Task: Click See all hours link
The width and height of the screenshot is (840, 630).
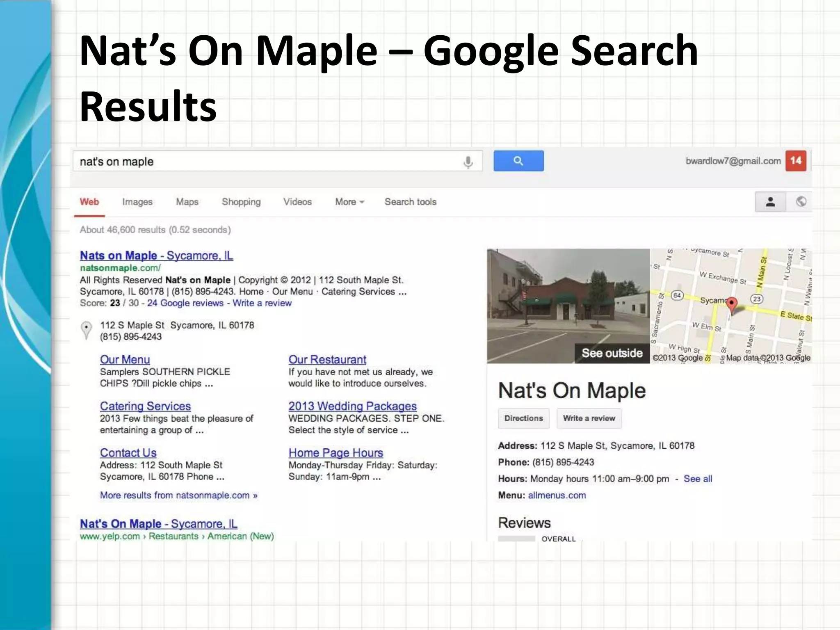Action: pos(698,479)
